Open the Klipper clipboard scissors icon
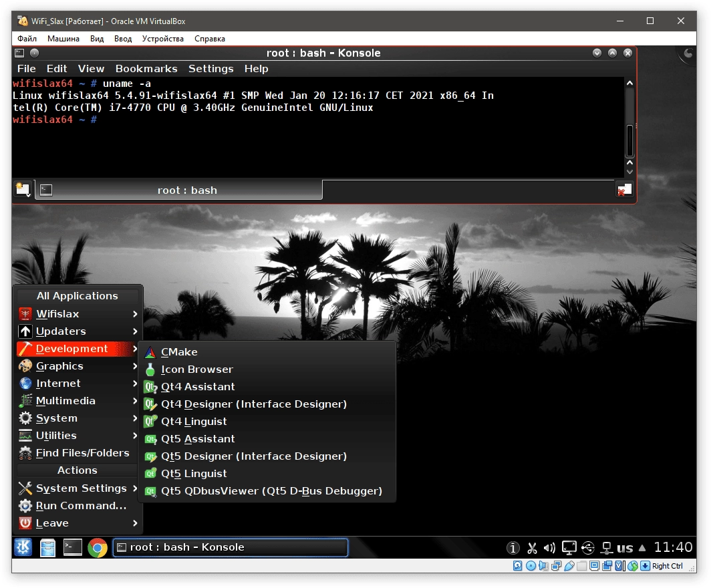This screenshot has width=711, height=588. pyautogui.click(x=532, y=548)
